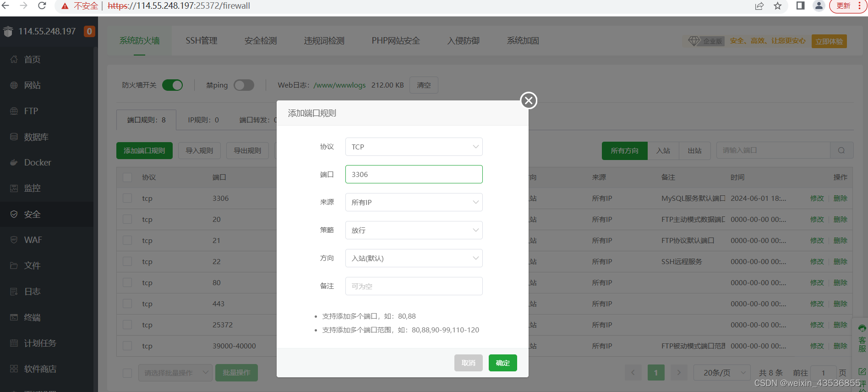Screen dimensions: 868x392
Task: Click the bookmark star icon
Action: point(778,6)
